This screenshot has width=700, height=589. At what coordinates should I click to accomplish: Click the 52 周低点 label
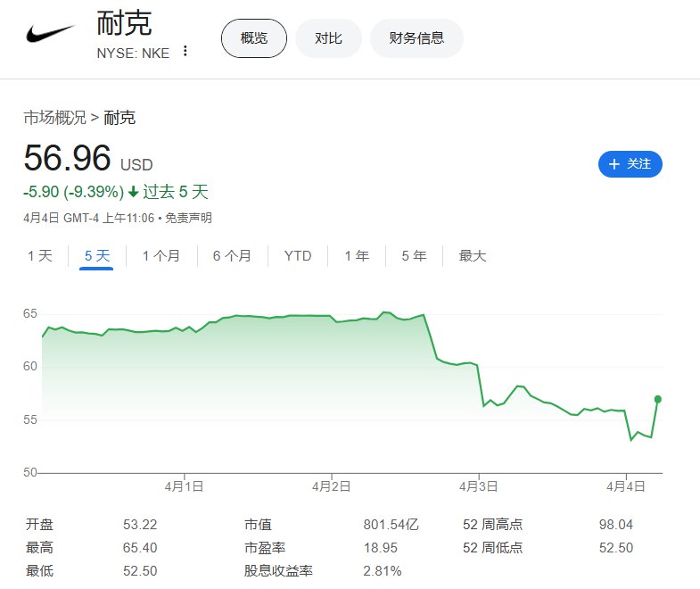[492, 547]
